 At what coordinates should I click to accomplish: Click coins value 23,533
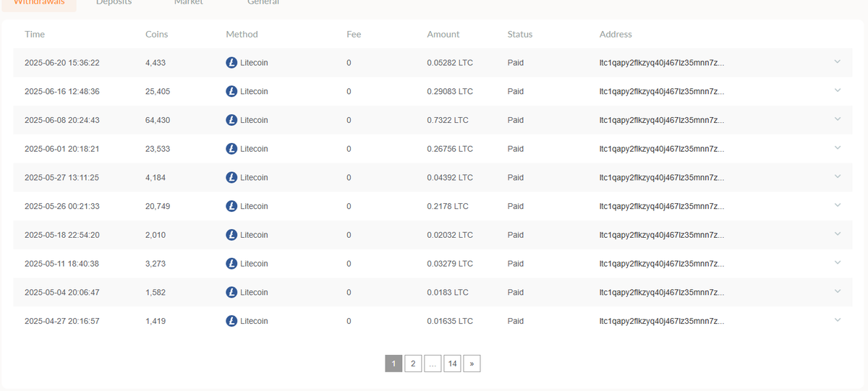[158, 149]
